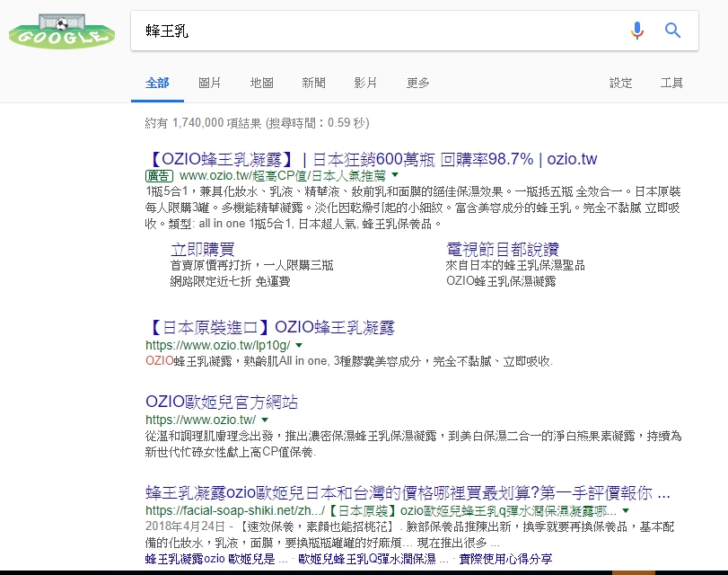Click text 首賣原價再打折，一人限購三瓶
The height and width of the screenshot is (575, 728).
pos(251,265)
